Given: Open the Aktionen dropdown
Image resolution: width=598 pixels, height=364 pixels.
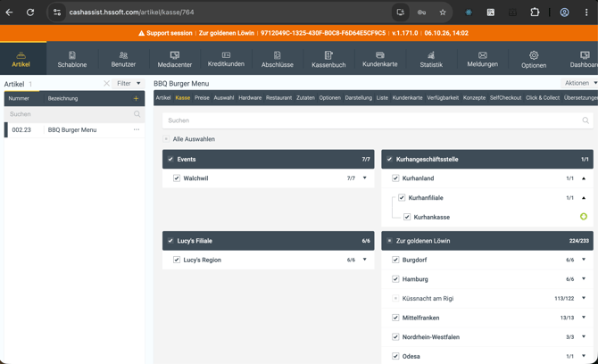Looking at the screenshot, I should coord(579,83).
